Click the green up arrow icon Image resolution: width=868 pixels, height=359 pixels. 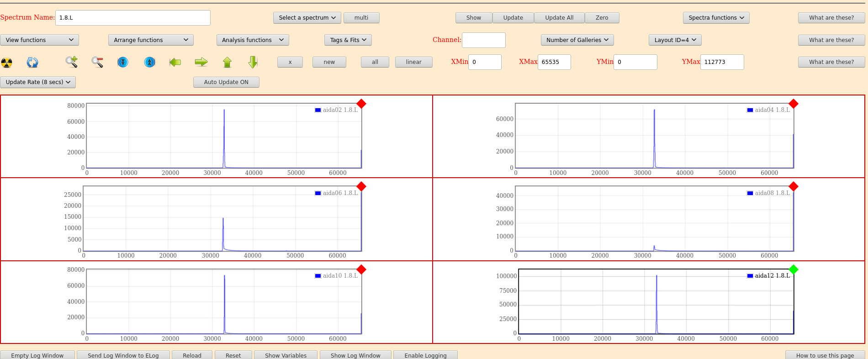click(227, 62)
